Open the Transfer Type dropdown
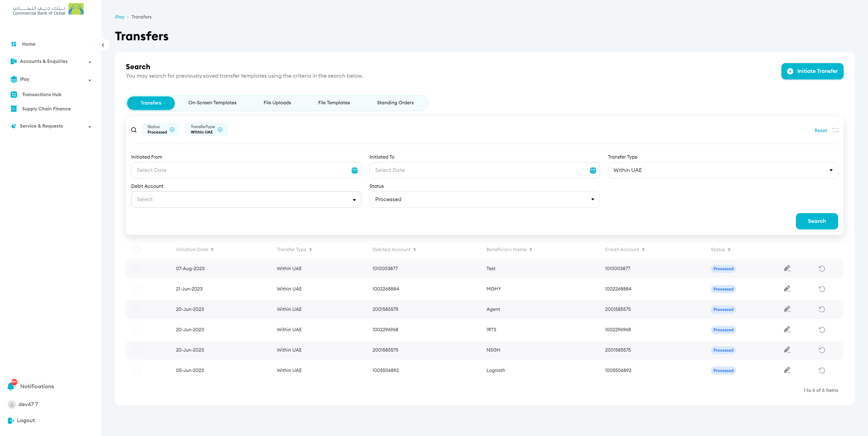 click(722, 170)
